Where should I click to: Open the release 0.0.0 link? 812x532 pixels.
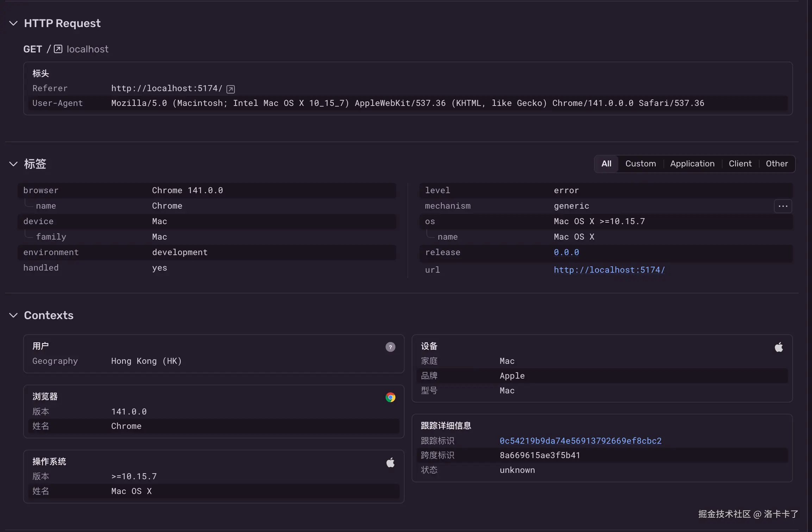[x=566, y=252]
